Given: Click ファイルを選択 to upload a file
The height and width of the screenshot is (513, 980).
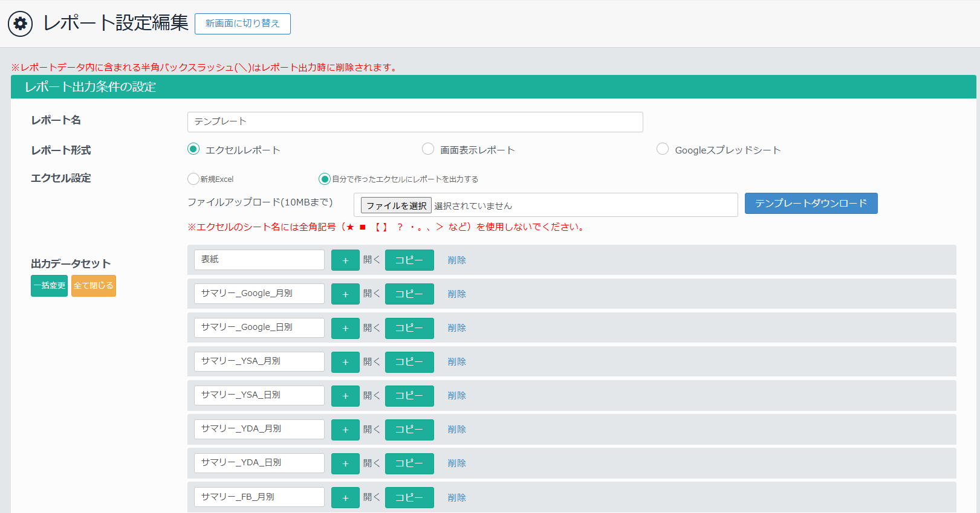Looking at the screenshot, I should click(396, 205).
